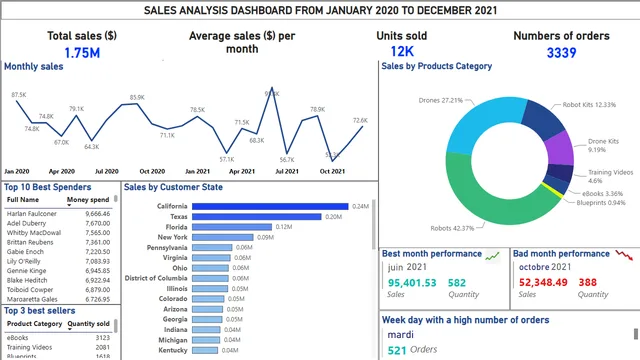
Task: Click the juin 2021 text
Action: point(407,267)
